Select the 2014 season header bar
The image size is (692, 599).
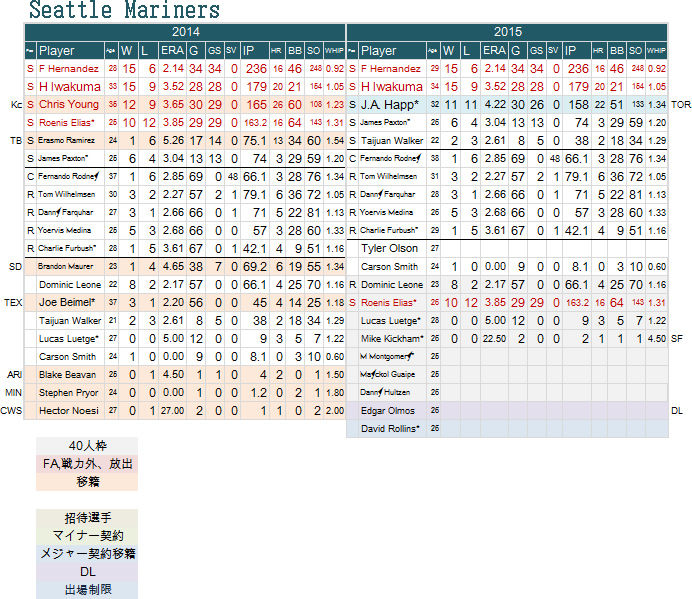(185, 32)
